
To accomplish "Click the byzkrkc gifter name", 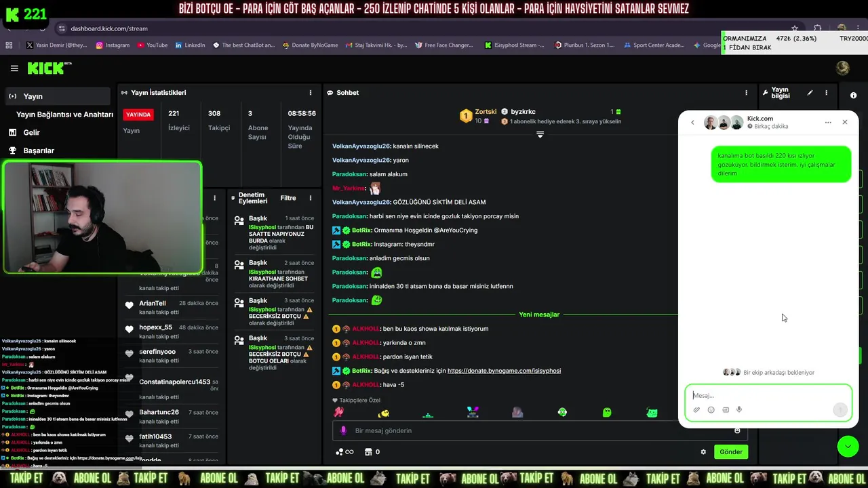I will (x=523, y=112).
